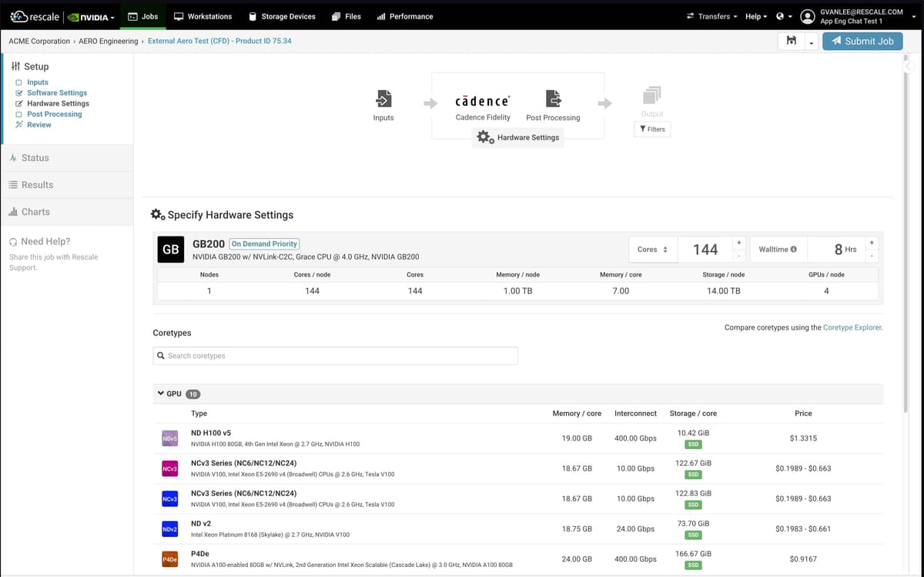Click the Files folder icon
924x577 pixels.
click(336, 16)
